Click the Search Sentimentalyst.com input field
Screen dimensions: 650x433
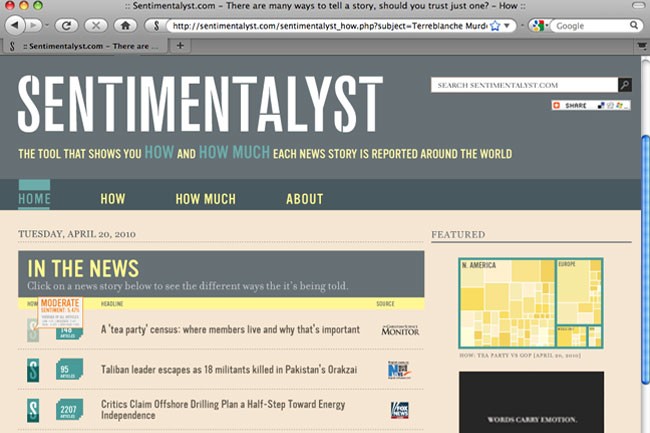[x=524, y=85]
